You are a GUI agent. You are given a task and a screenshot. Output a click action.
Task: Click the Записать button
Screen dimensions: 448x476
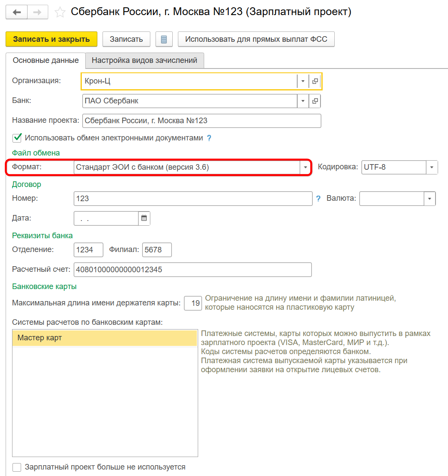(126, 39)
